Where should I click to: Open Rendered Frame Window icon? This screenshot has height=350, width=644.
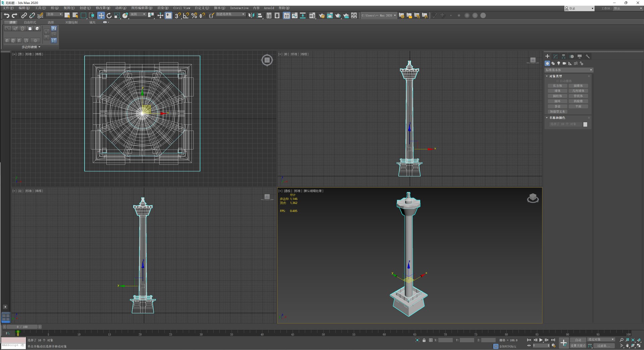click(x=330, y=15)
